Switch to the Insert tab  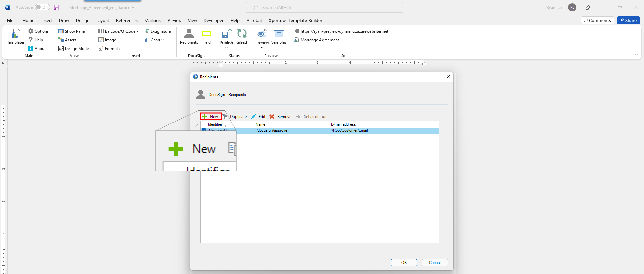(x=47, y=20)
